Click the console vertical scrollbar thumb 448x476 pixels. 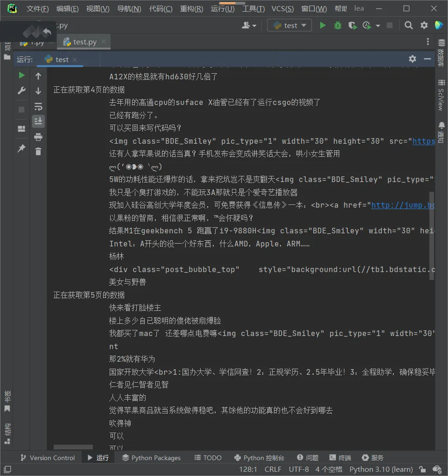click(x=432, y=236)
